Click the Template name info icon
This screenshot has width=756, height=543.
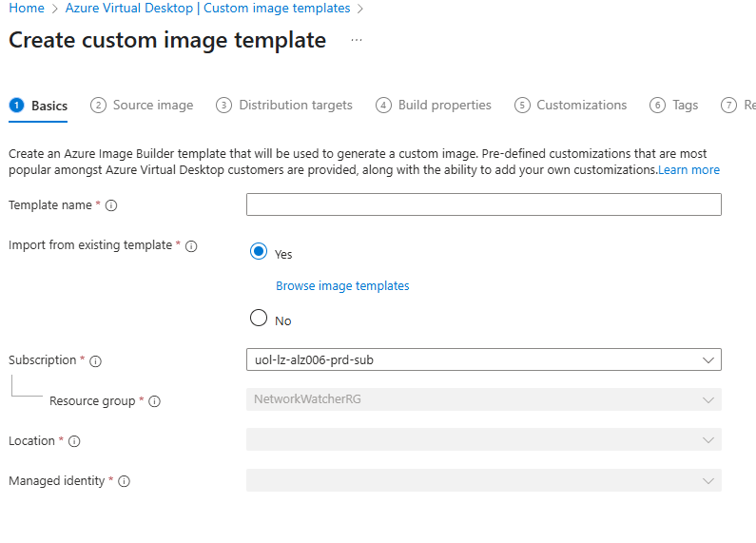click(112, 205)
